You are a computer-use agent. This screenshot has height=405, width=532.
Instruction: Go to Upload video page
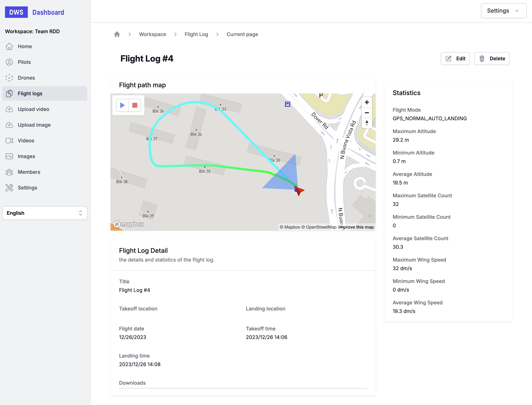[34, 109]
